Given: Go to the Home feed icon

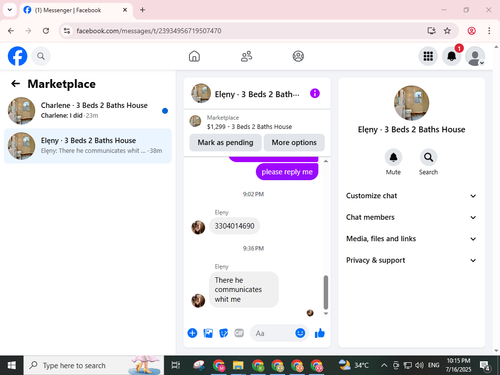Looking at the screenshot, I should (194, 56).
